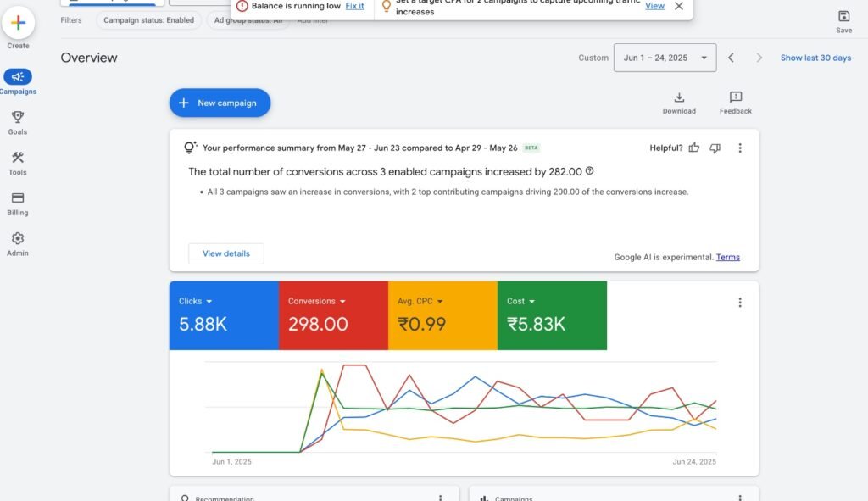Go to previous date range

[731, 58]
